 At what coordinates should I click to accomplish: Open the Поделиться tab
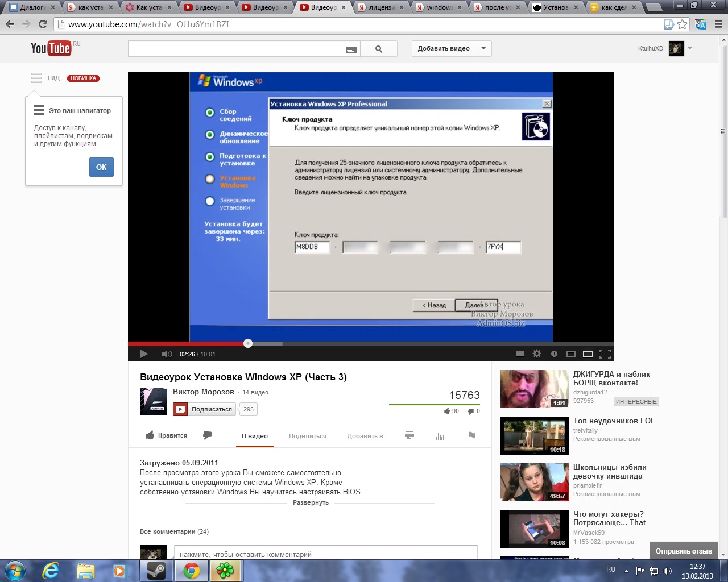(x=308, y=436)
